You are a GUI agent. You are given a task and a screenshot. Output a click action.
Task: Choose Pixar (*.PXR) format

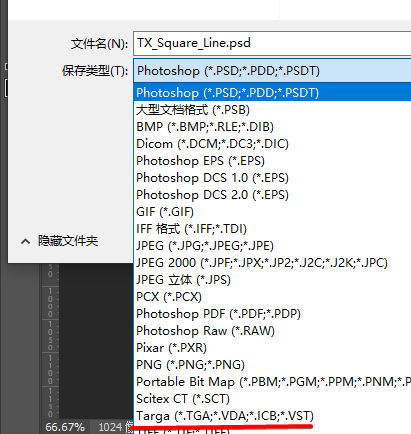272,348
